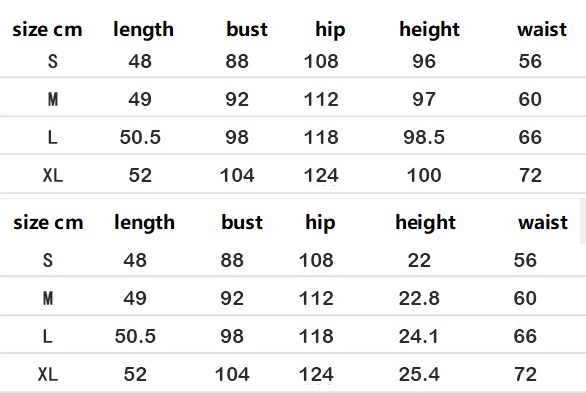586x393 pixels.
Task: Click the 22.8 height value in the bottom table
Action: click(419, 298)
